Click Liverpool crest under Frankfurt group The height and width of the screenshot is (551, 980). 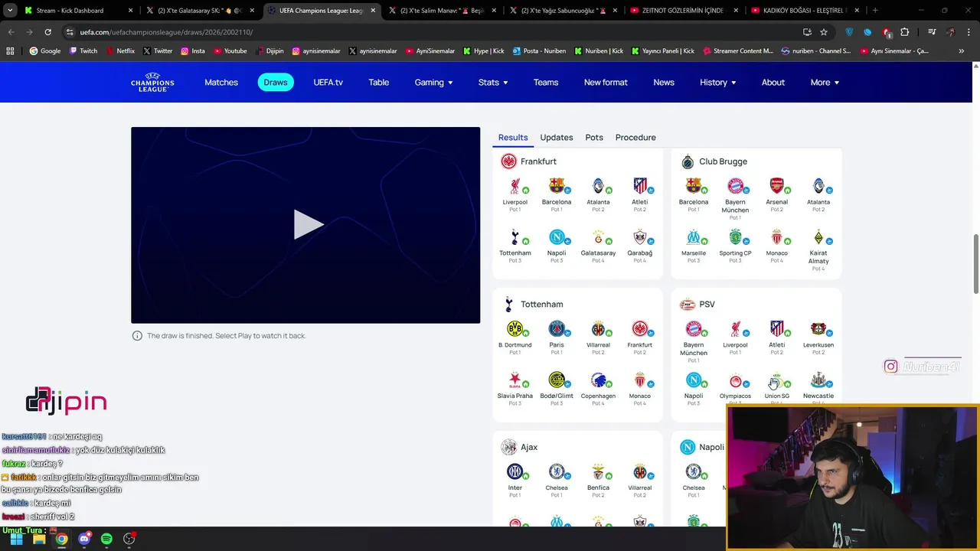tap(515, 186)
